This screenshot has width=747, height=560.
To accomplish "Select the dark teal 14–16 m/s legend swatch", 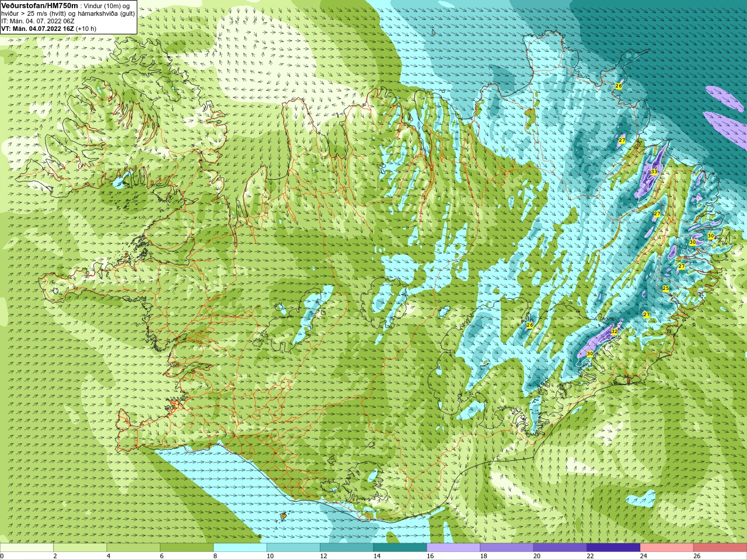I will [x=400, y=548].
